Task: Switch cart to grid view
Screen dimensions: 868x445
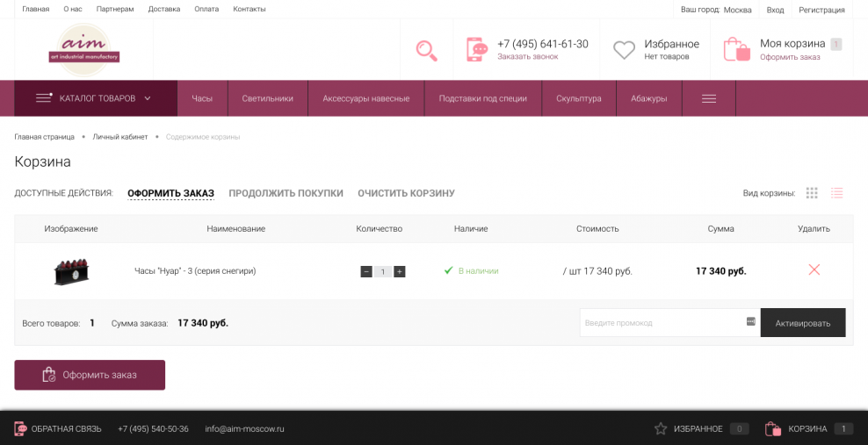Action: click(x=812, y=193)
